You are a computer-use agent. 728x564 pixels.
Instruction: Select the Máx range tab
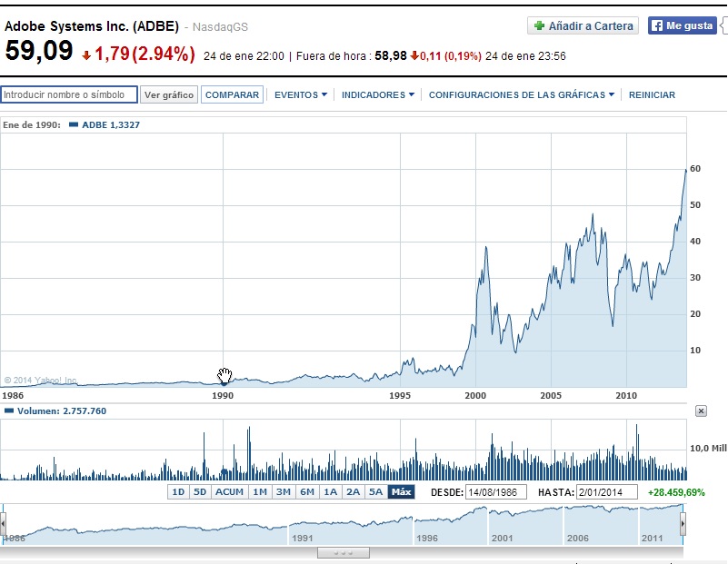pos(401,491)
